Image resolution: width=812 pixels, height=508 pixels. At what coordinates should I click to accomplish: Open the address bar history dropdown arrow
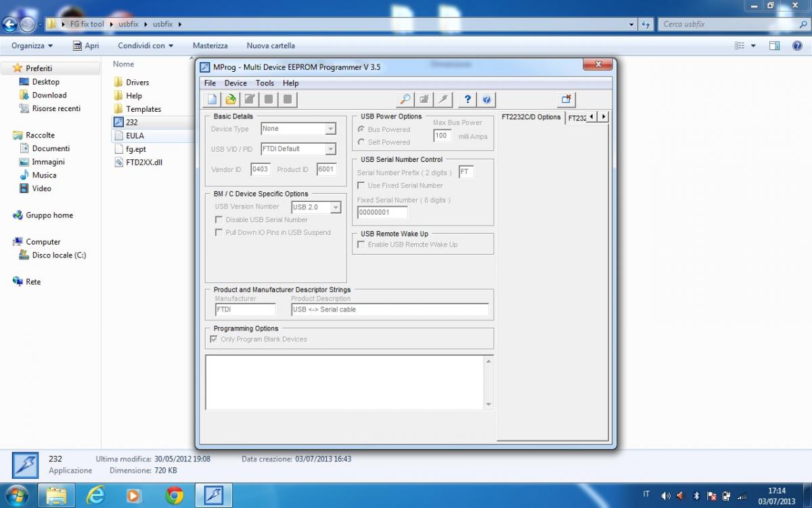tap(631, 24)
